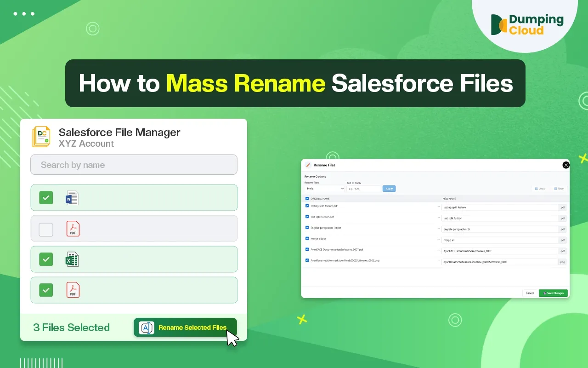Screen dimensions: 588x368
Task: Click the PDF icon in the unchecked row
Action: click(x=73, y=229)
